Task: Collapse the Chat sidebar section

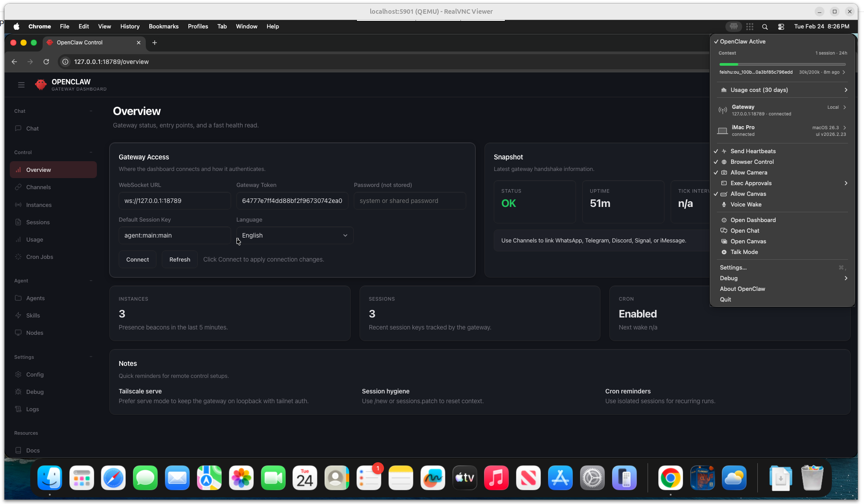Action: [91, 111]
